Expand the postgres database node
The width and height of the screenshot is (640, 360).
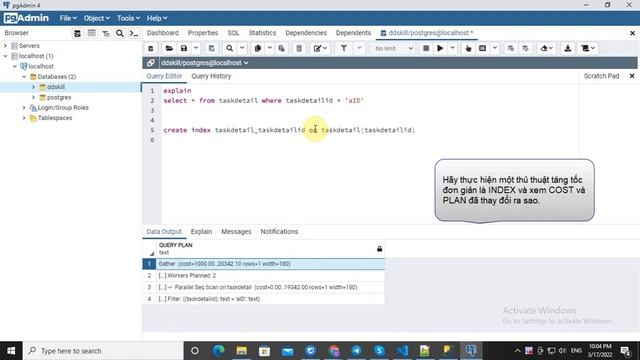tap(33, 98)
